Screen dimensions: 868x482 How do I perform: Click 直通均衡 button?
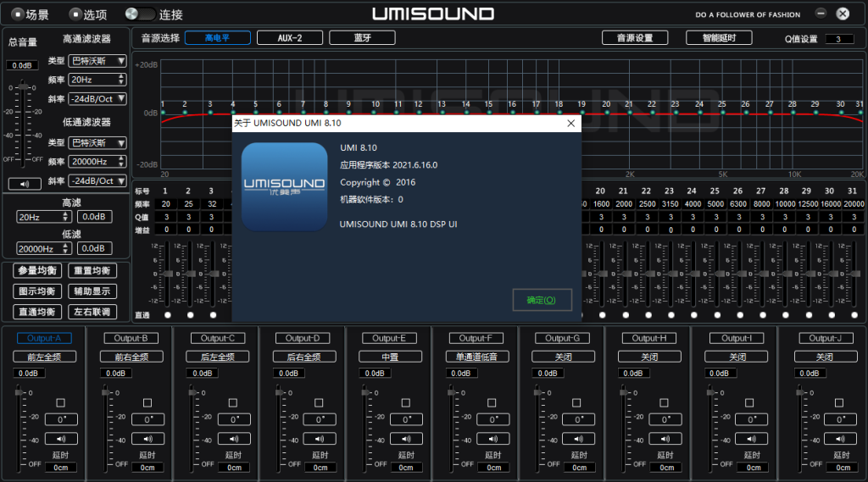coord(37,312)
